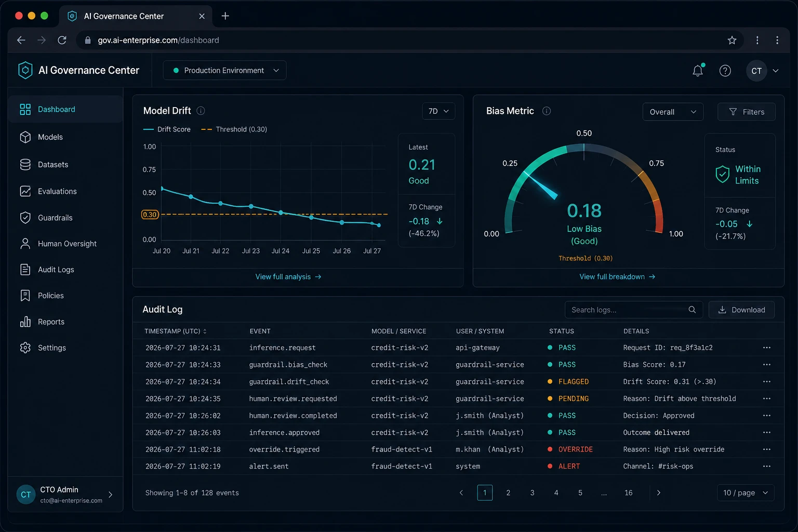Screen dimensions: 798x532
Task: Open row menu for guardrail.bias_check event
Action: click(767, 365)
